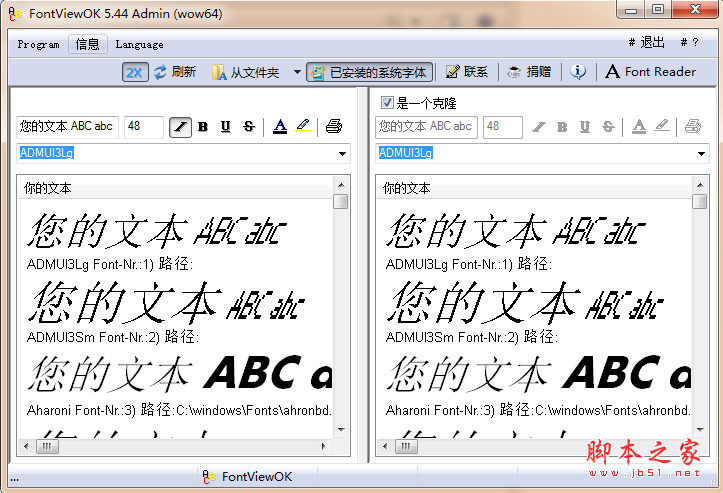Click left list vertical scroll down arrow
The image size is (723, 493).
(341, 429)
